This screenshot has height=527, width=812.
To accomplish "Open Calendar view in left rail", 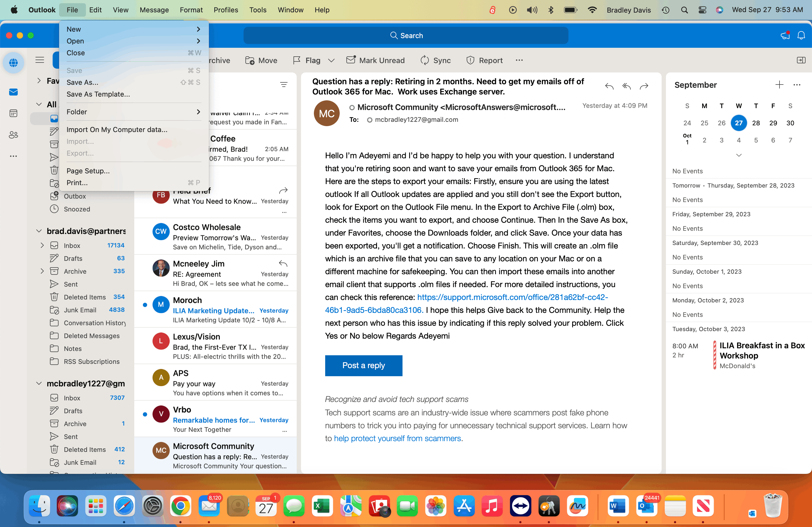I will pos(13,114).
